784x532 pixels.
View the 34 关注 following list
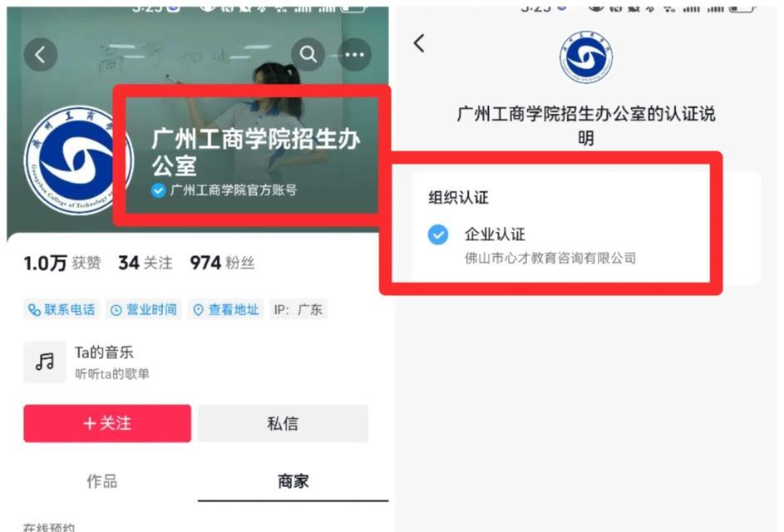click(145, 263)
